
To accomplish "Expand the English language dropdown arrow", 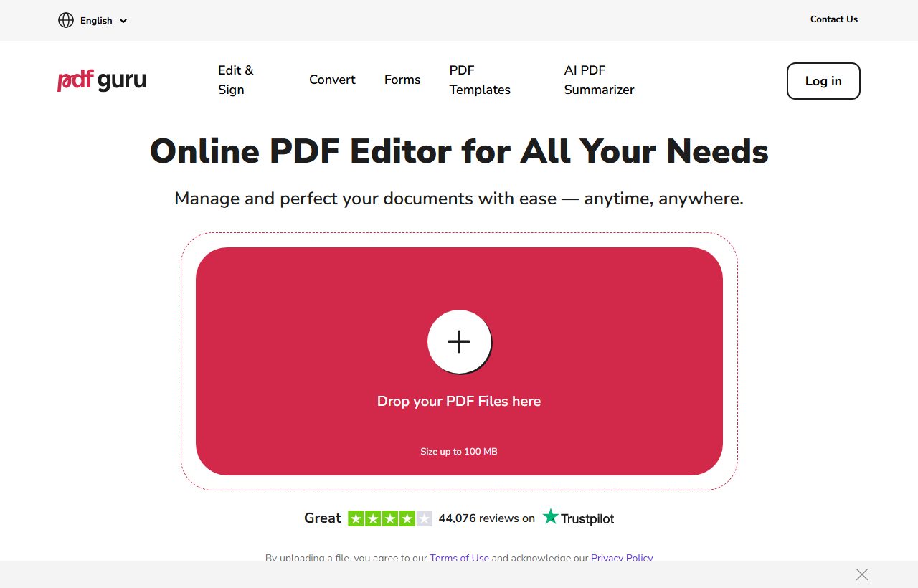I will pos(123,21).
